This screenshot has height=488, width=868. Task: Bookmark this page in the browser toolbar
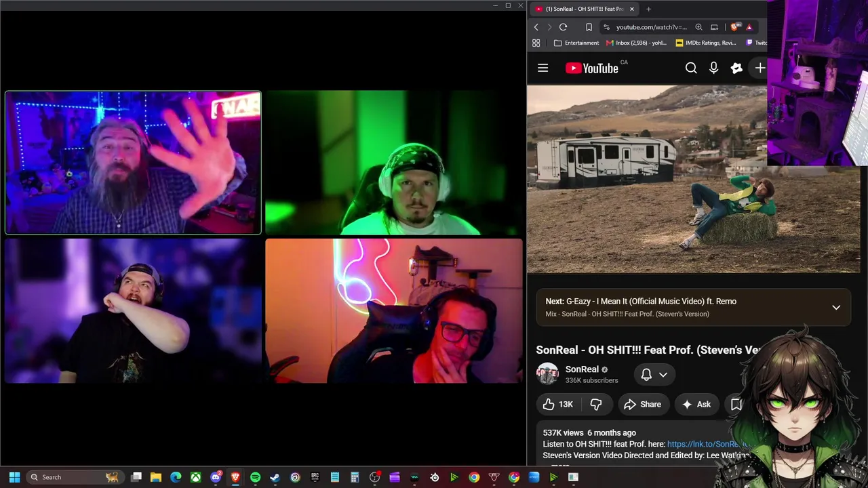click(589, 27)
